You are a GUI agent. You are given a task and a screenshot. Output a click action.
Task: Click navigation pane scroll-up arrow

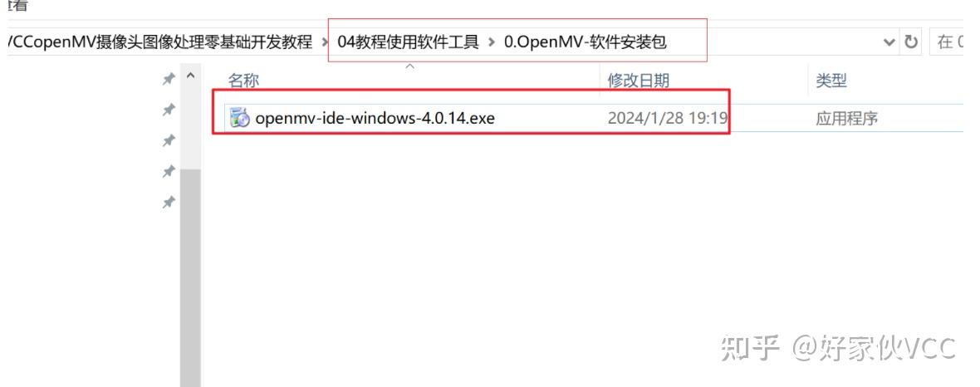[191, 76]
